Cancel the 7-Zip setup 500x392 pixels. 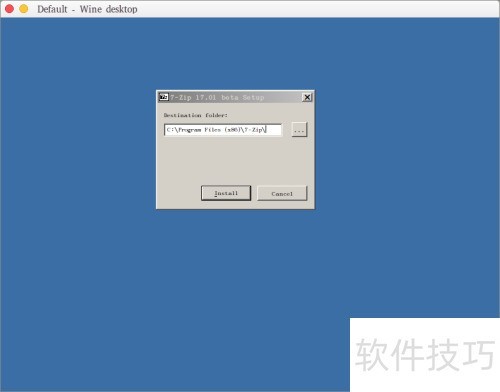tap(282, 193)
